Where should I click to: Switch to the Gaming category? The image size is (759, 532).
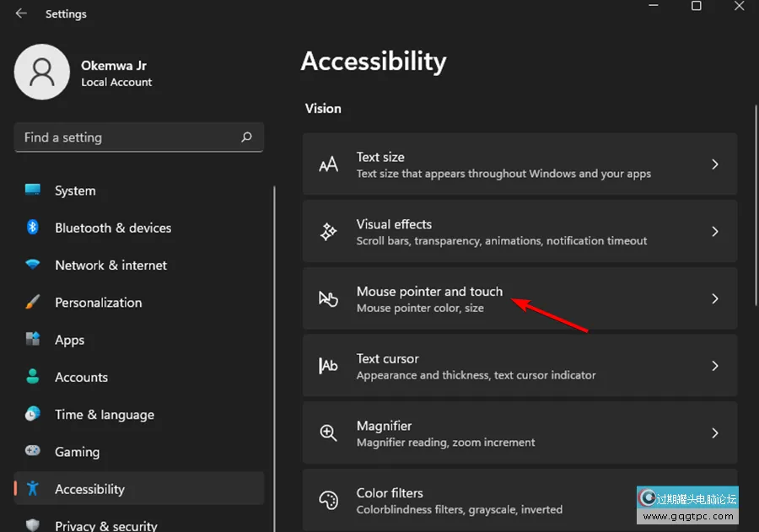point(77,452)
